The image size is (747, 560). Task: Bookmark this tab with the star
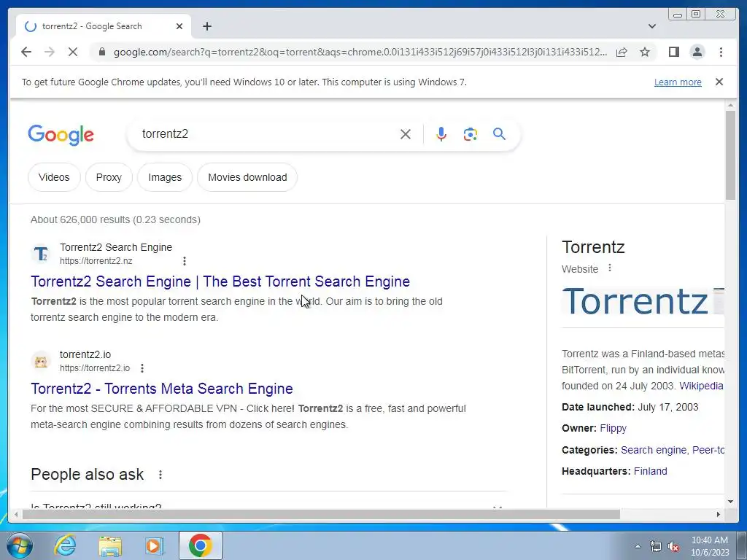pyautogui.click(x=645, y=52)
